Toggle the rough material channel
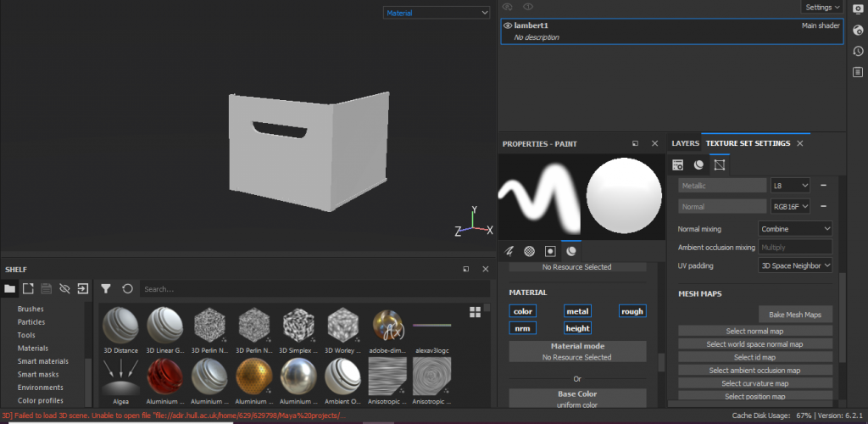This screenshot has height=424, width=868. click(x=632, y=311)
